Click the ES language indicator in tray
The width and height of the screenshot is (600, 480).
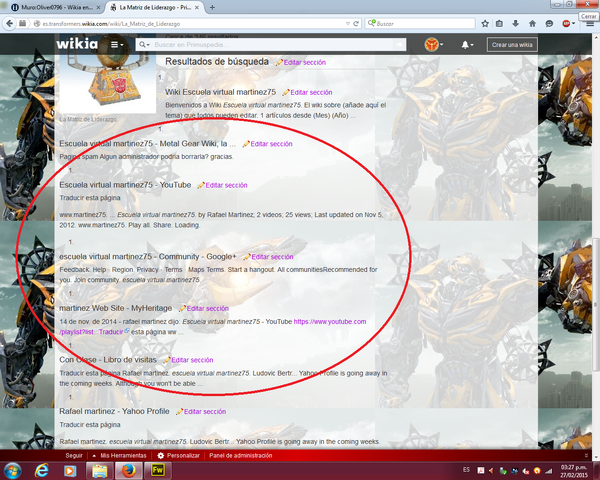(x=466, y=470)
